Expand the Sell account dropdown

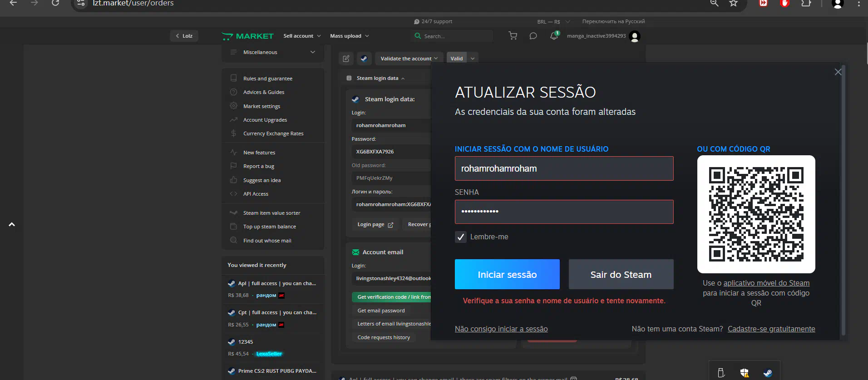pyautogui.click(x=302, y=36)
